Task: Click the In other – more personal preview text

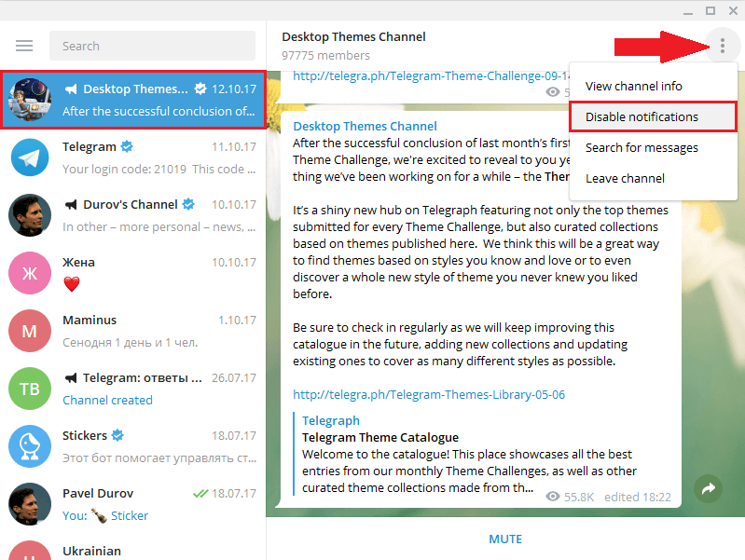Action: [159, 227]
